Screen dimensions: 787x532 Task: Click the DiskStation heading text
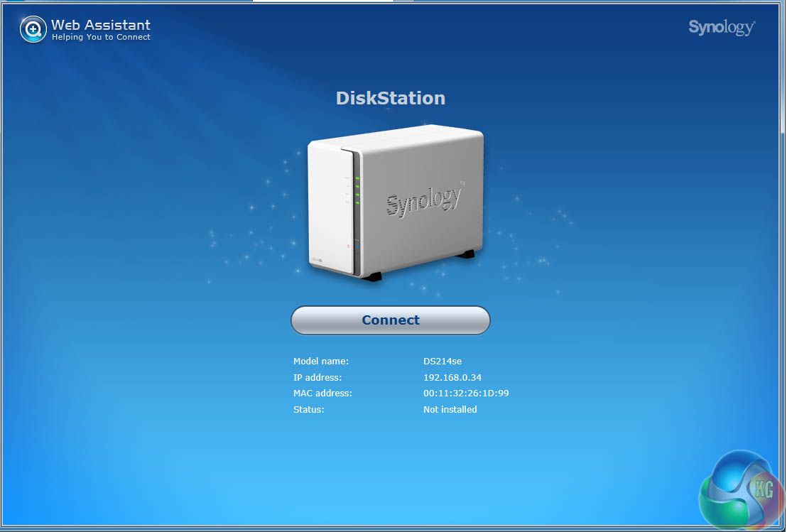pyautogui.click(x=391, y=98)
